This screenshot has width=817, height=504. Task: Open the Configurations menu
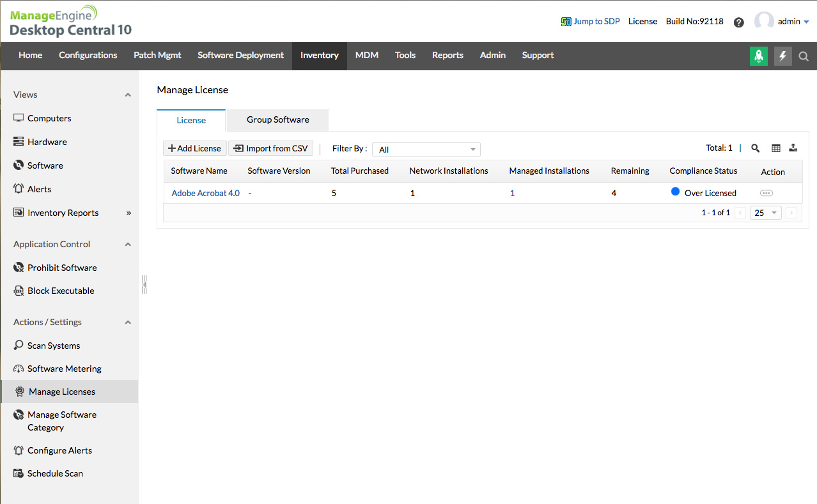88,56
